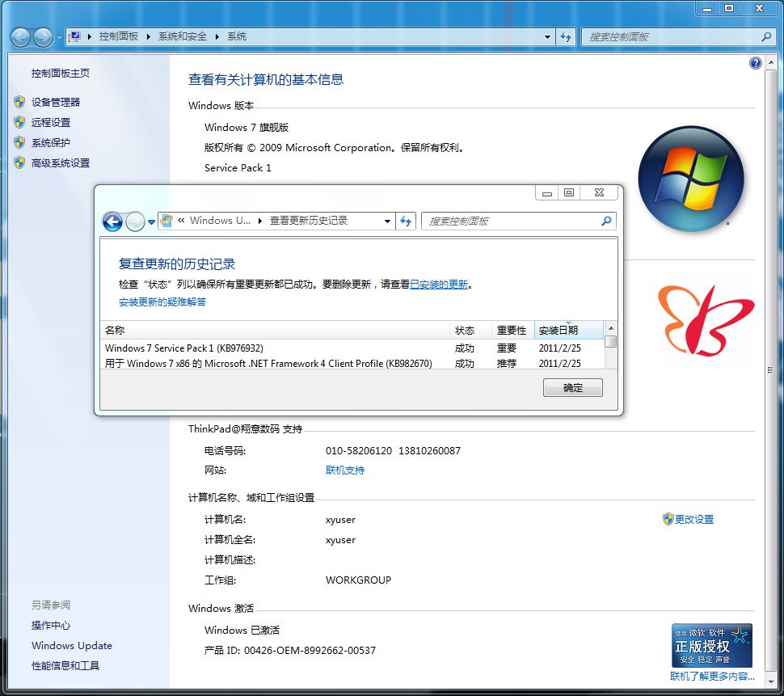Expand the arrow before 查看更新历史记录 breadcrumb

pyautogui.click(x=260, y=221)
